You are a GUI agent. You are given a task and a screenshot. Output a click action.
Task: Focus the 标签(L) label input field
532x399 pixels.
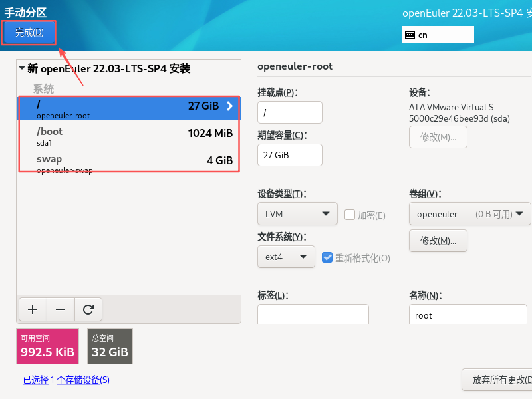point(313,314)
